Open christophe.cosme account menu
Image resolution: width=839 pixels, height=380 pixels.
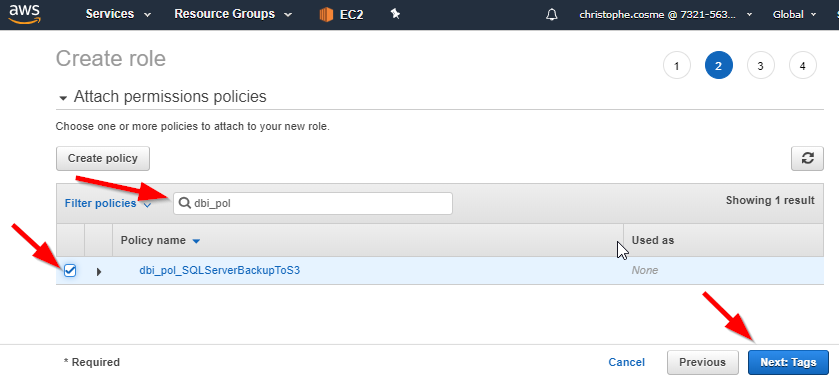tap(666, 14)
